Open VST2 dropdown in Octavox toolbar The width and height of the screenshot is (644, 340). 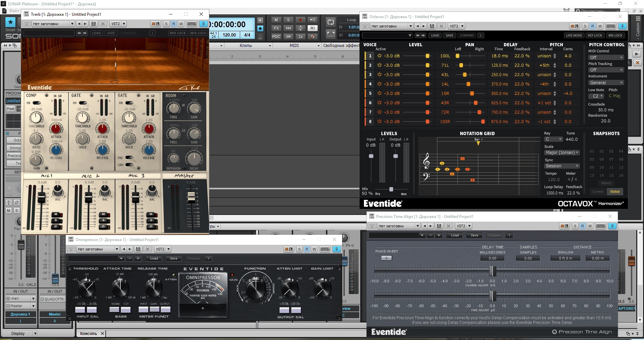(457, 26)
